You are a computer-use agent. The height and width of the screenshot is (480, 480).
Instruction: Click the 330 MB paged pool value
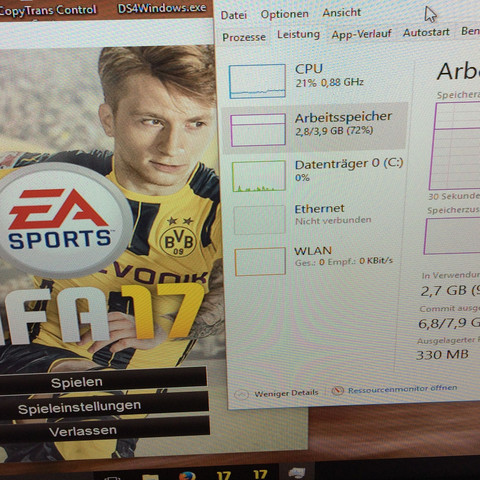pos(442,355)
